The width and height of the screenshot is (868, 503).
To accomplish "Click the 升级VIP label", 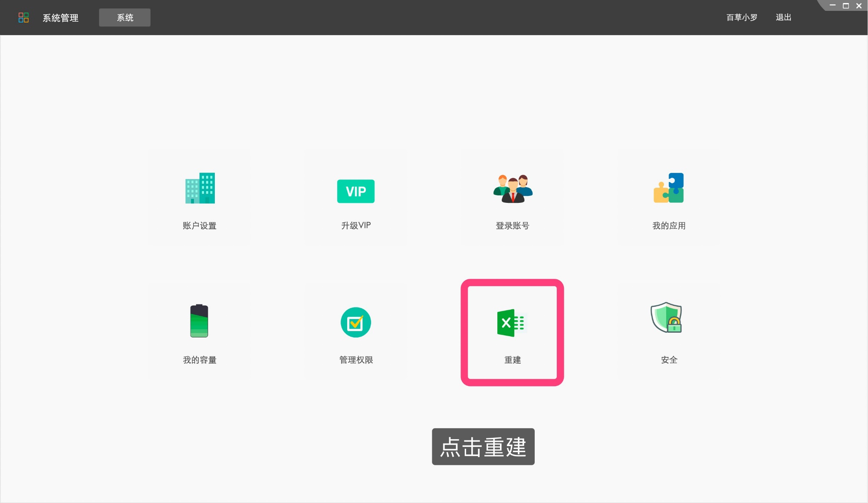I will pyautogui.click(x=356, y=225).
